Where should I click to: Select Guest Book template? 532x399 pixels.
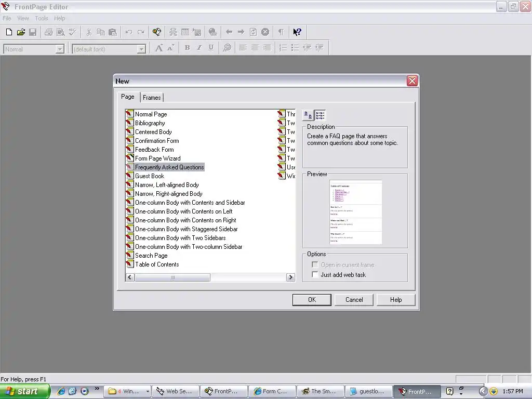(149, 176)
